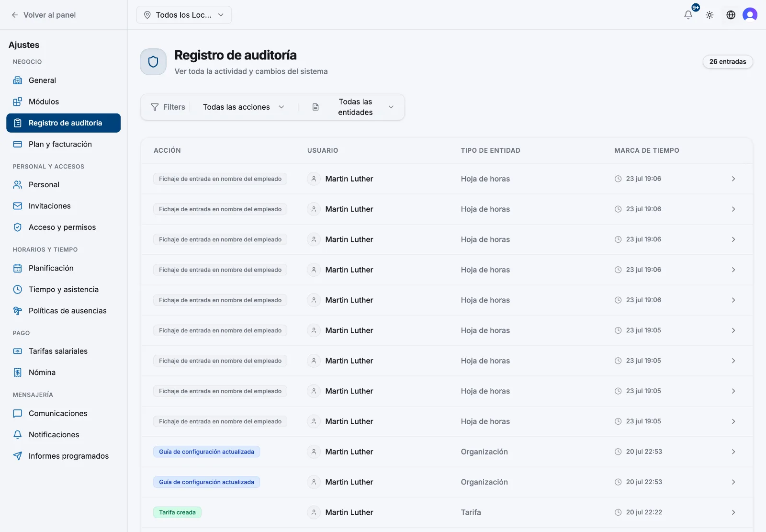Screen dimensions: 766x532
Task: Open Tarifas salariales settings
Action: click(63, 351)
